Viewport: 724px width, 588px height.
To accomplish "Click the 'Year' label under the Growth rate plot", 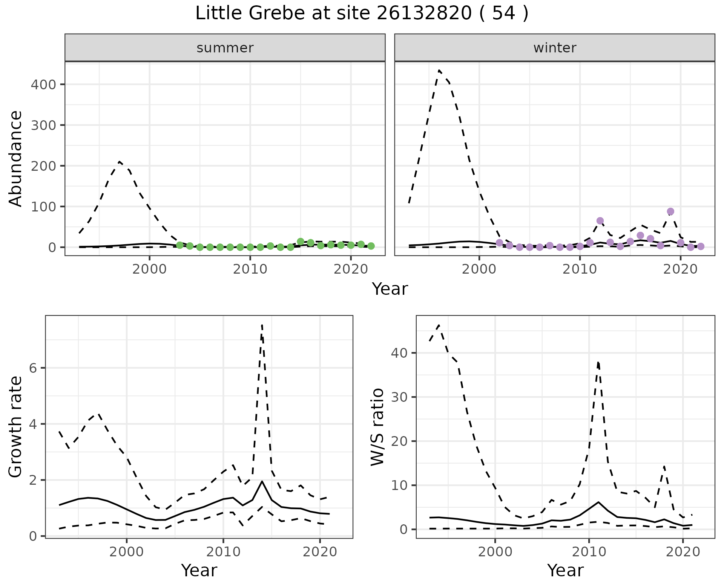I will point(199,570).
